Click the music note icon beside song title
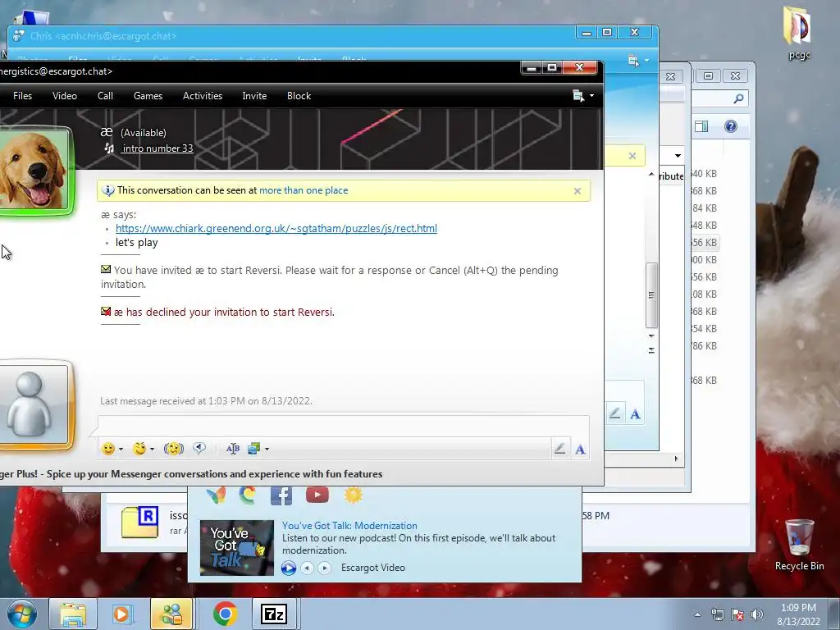The image size is (840, 630). [109, 148]
